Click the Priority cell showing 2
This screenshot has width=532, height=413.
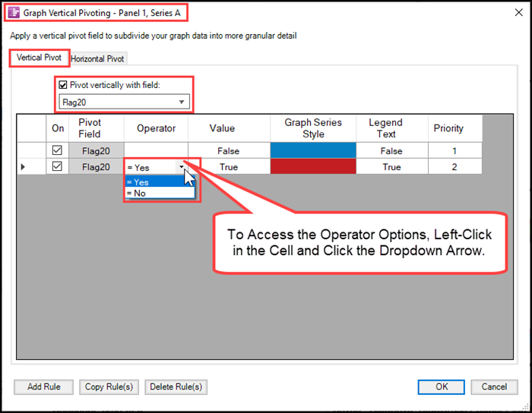coord(454,167)
